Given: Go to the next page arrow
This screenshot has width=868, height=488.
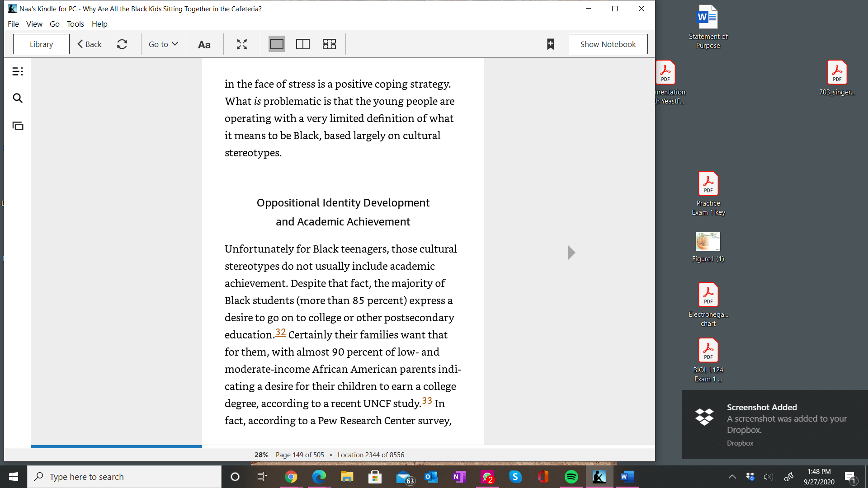Looking at the screenshot, I should 571,253.
